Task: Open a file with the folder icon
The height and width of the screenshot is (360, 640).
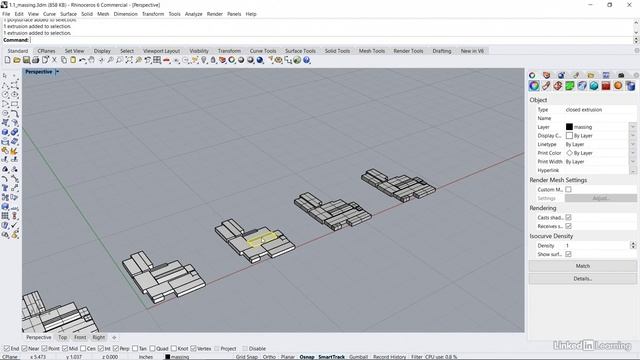Action: (x=17, y=60)
